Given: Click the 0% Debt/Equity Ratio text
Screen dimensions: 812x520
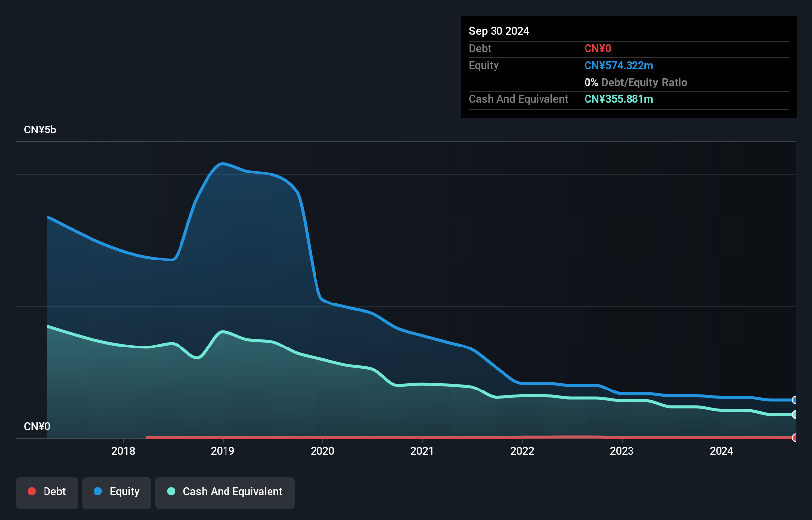Looking at the screenshot, I should (x=636, y=83).
